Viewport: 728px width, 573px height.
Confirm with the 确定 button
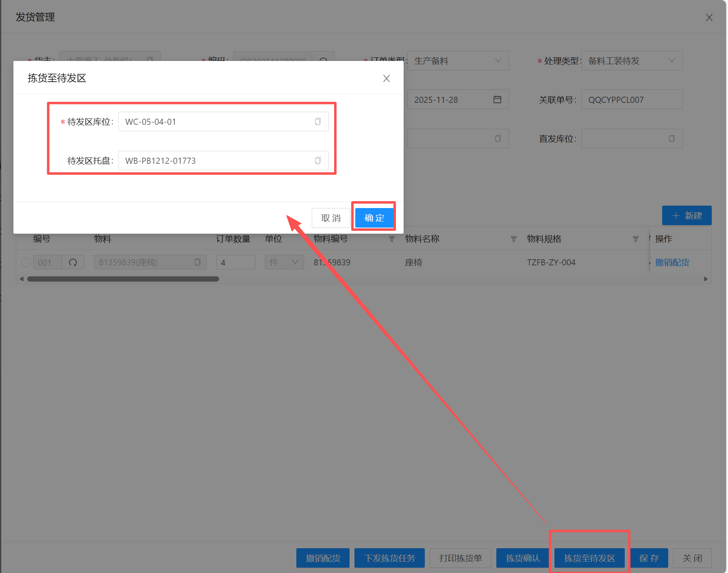(x=374, y=218)
